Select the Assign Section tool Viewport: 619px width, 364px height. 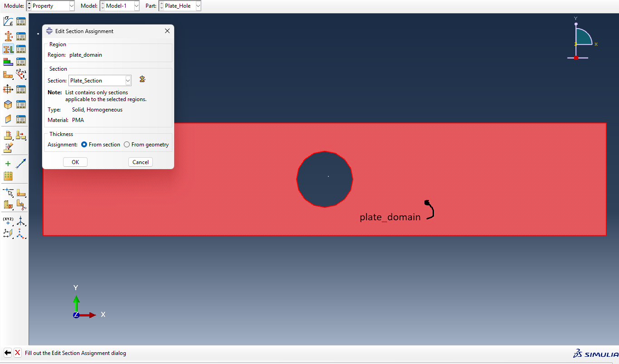point(8,49)
